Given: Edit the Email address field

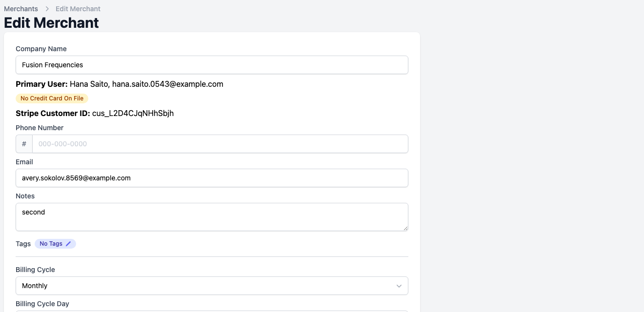Looking at the screenshot, I should [x=212, y=178].
